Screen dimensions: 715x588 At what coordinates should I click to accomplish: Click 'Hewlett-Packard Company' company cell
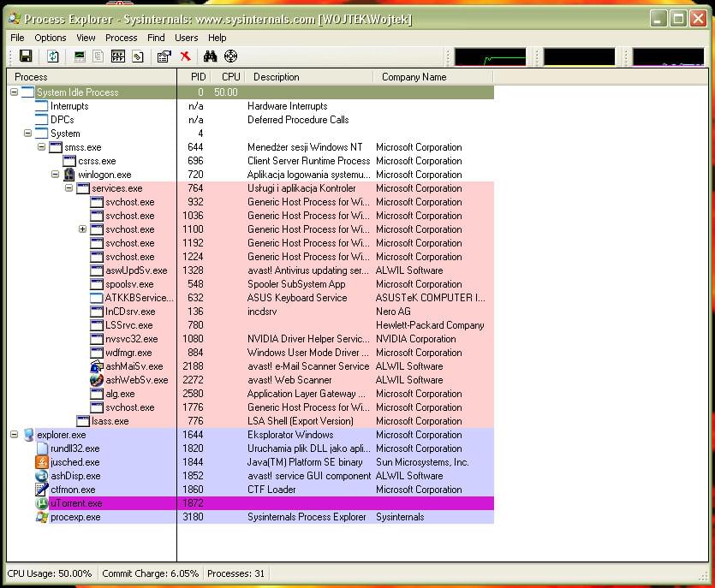430,325
